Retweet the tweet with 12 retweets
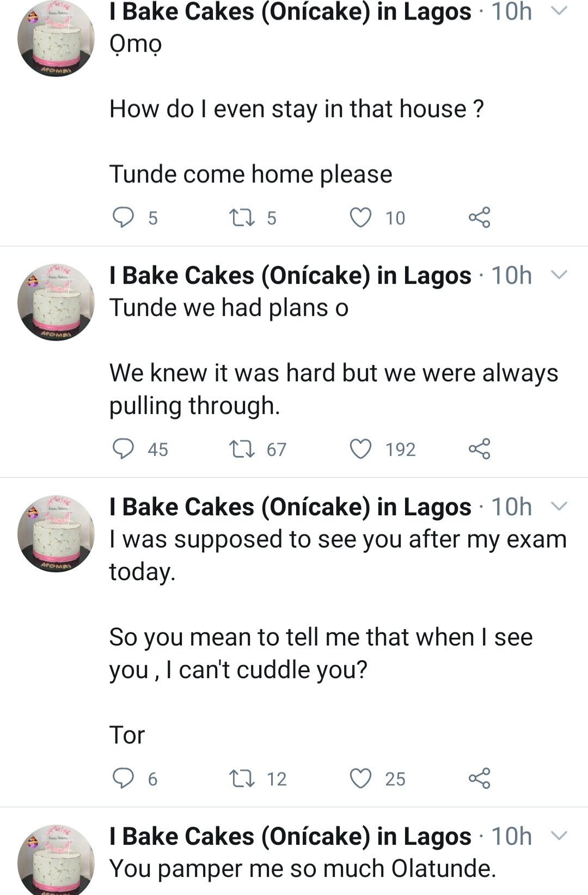Image resolution: width=588 pixels, height=895 pixels. pos(242,778)
